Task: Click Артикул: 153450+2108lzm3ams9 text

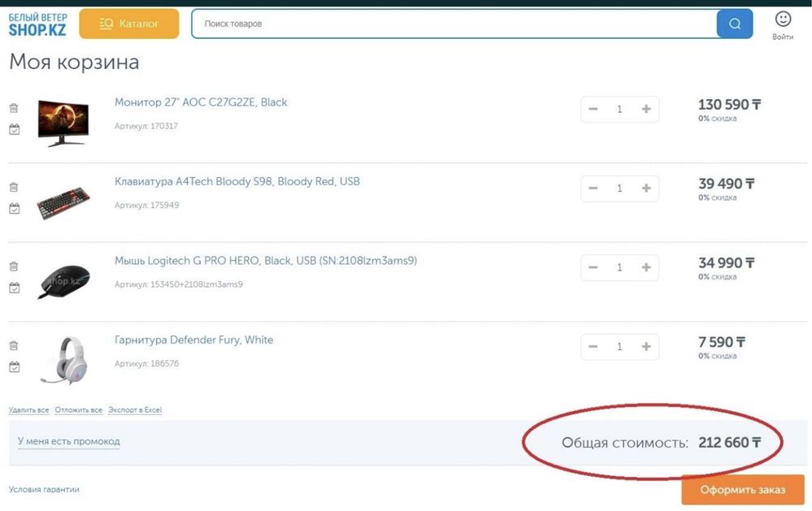Action: [x=179, y=284]
